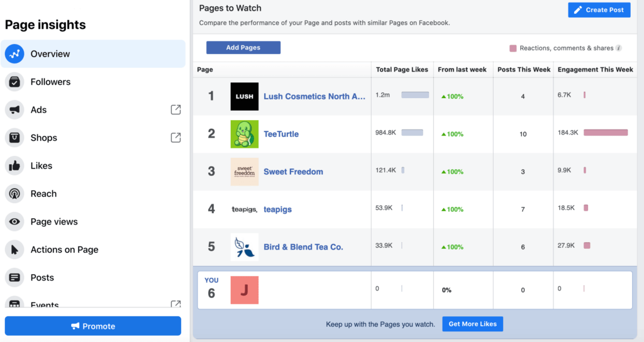Open the Posts list icon

(x=14, y=277)
